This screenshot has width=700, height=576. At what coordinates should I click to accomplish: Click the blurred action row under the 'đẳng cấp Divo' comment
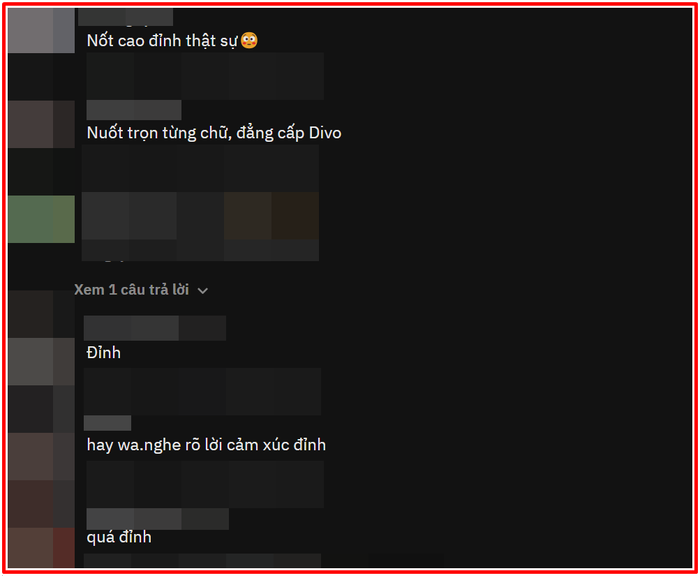(x=200, y=168)
